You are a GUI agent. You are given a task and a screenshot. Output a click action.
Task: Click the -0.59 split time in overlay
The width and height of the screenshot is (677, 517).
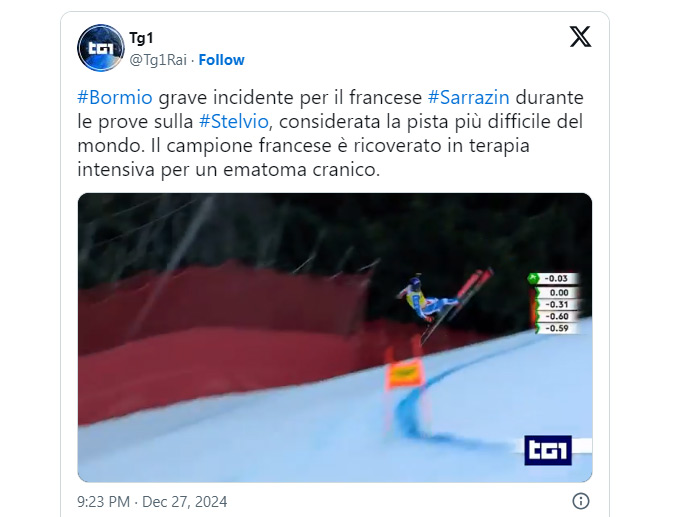[x=557, y=328]
